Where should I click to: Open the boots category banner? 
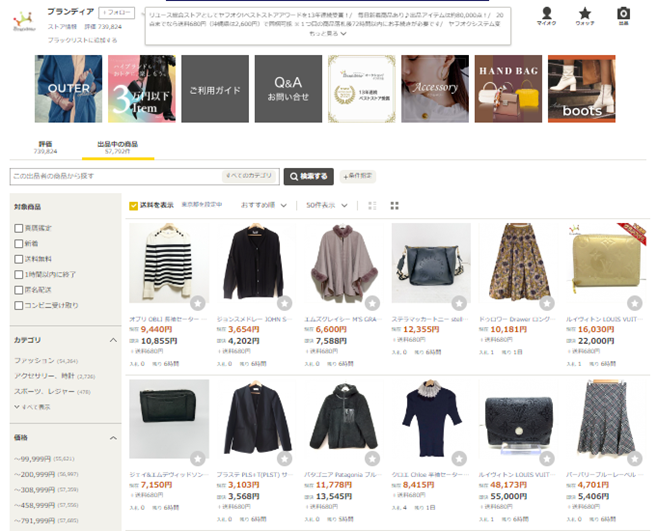pos(582,89)
